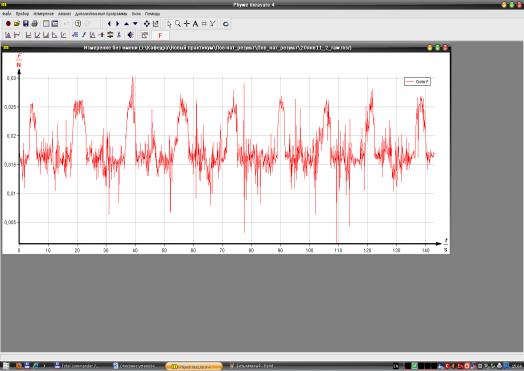Open the Анализ menu
Viewport: 524px width, 371px height.
click(64, 14)
